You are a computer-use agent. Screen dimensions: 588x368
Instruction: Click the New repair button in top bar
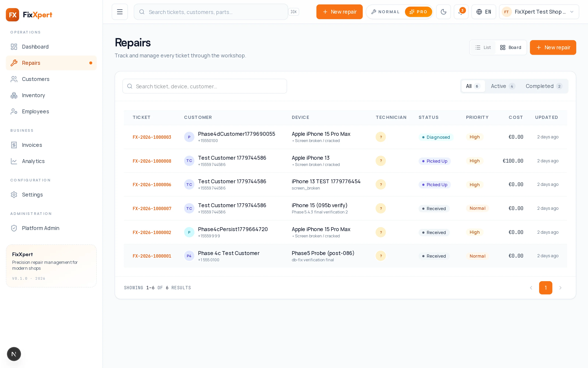tap(339, 12)
